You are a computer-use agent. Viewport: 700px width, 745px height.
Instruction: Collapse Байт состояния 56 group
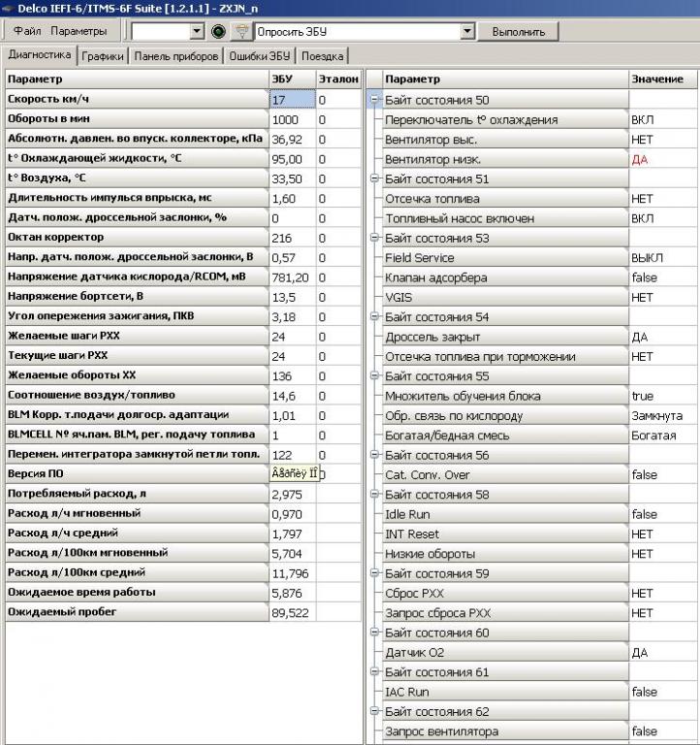click(374, 455)
